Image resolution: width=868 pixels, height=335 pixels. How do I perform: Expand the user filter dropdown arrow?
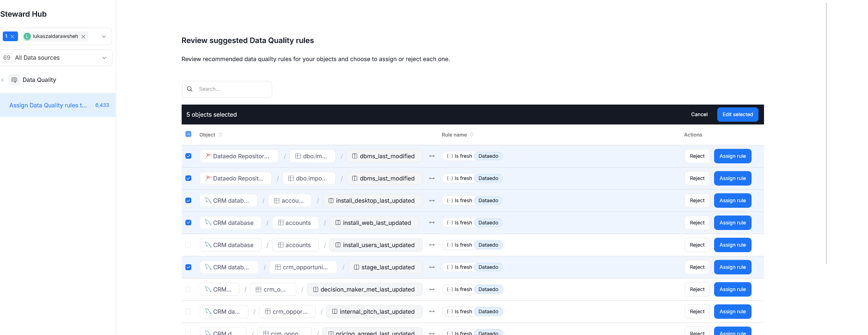click(x=104, y=37)
